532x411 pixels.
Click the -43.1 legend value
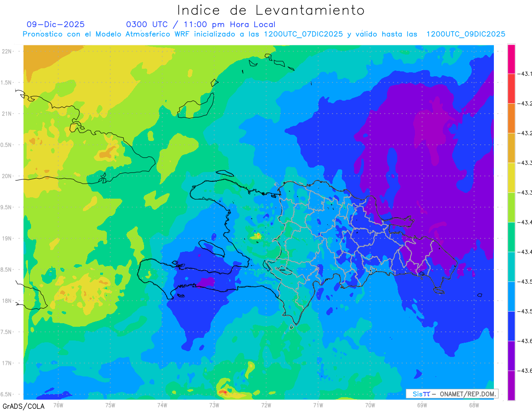click(x=525, y=74)
